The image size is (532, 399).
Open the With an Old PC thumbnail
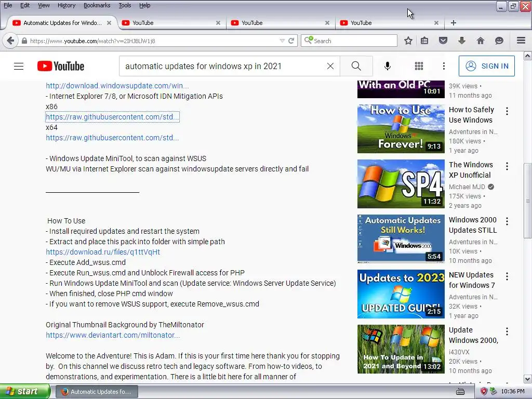click(x=401, y=89)
